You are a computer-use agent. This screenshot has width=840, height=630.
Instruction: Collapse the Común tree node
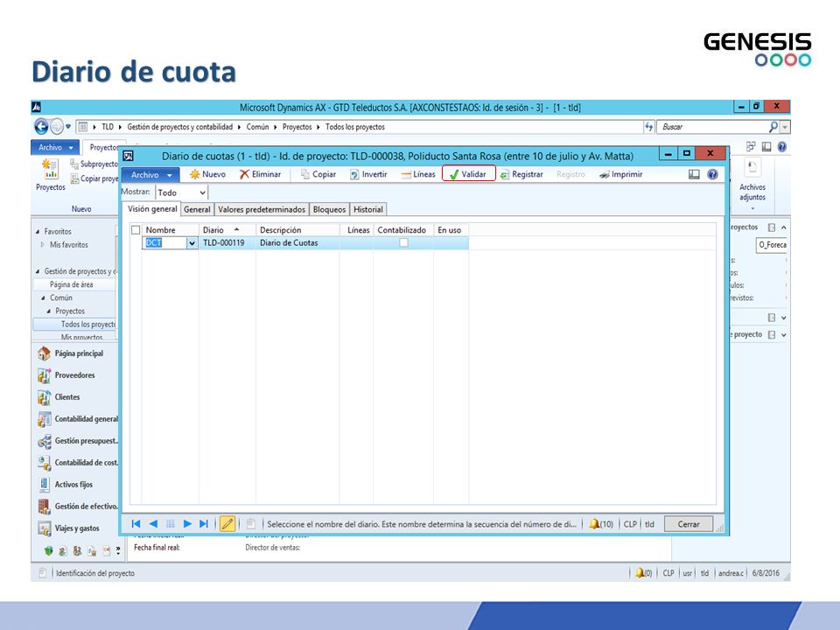[44, 297]
